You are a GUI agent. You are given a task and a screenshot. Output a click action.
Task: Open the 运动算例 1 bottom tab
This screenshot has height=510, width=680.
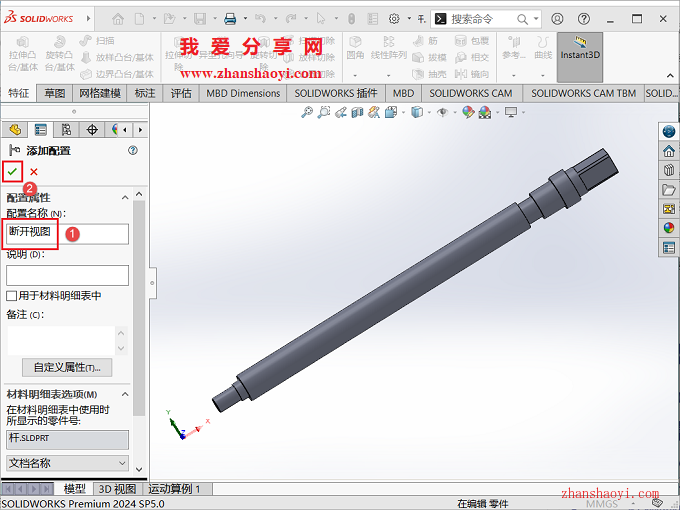pos(175,489)
